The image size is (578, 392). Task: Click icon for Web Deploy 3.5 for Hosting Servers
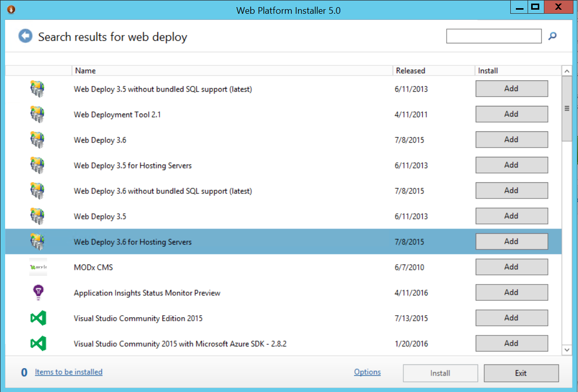click(x=37, y=165)
